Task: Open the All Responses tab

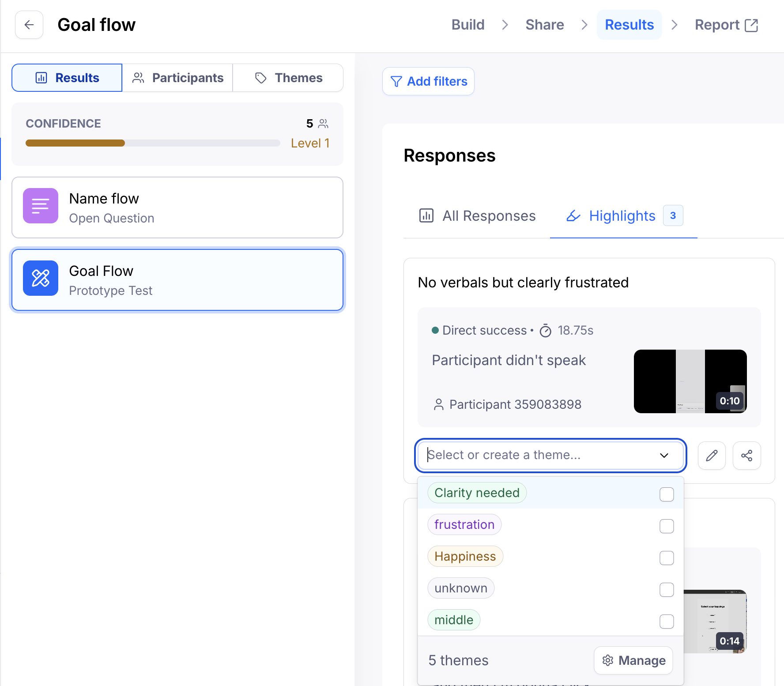Action: click(477, 216)
